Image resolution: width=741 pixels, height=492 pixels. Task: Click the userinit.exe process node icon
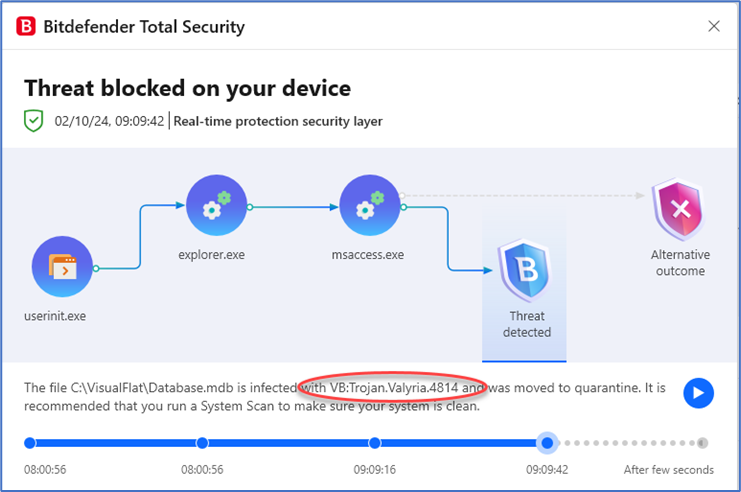coord(62,267)
